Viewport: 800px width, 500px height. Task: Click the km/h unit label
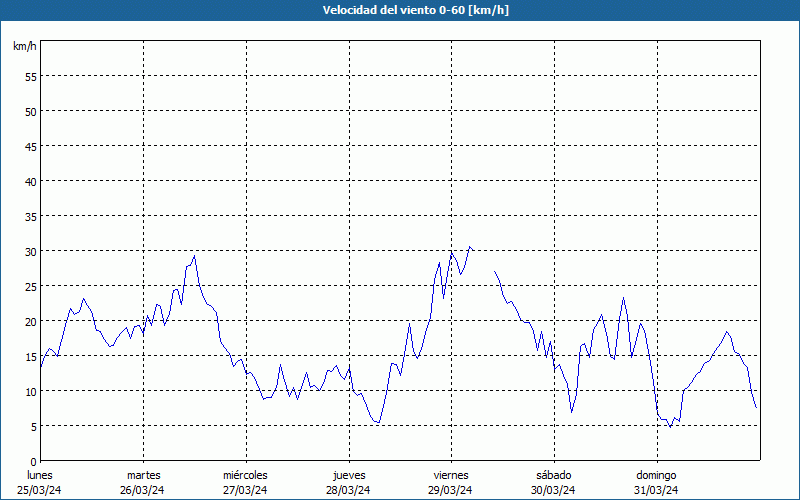point(25,47)
